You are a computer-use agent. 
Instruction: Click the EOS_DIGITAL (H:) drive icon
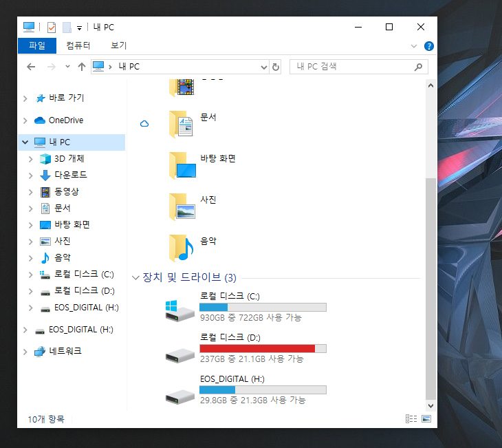[180, 396]
